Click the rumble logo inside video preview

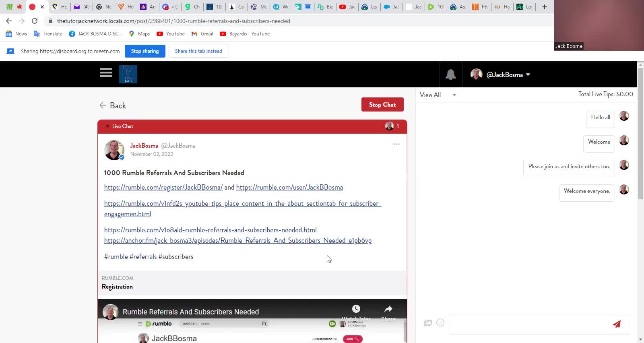[x=159, y=324]
